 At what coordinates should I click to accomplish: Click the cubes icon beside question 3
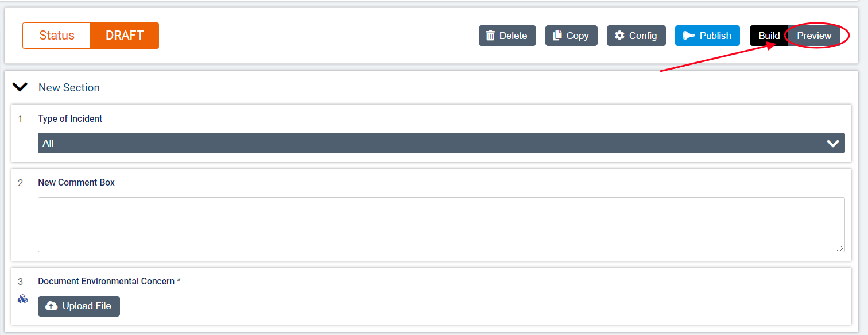click(x=22, y=298)
